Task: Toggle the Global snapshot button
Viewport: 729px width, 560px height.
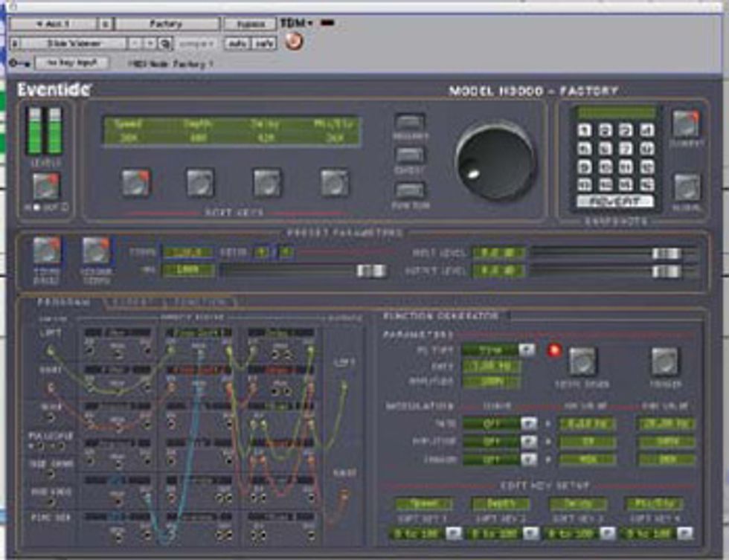Action: [x=687, y=187]
